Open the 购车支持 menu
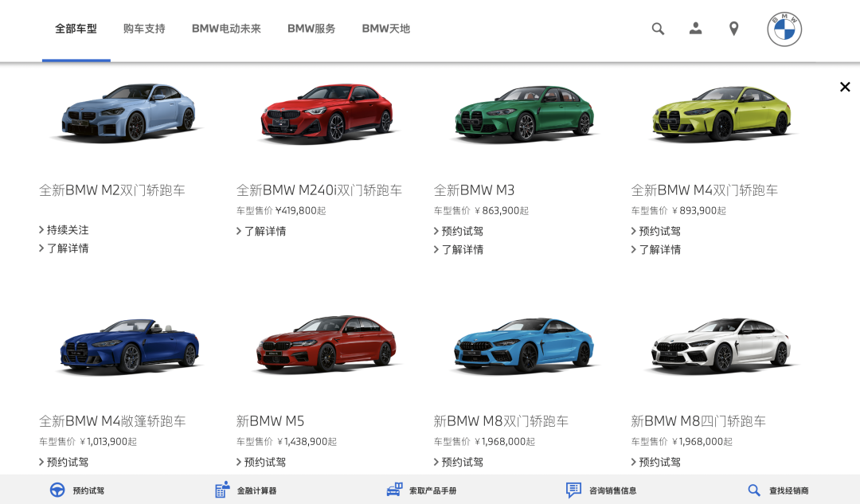This screenshot has height=504, width=860. pyautogui.click(x=144, y=29)
